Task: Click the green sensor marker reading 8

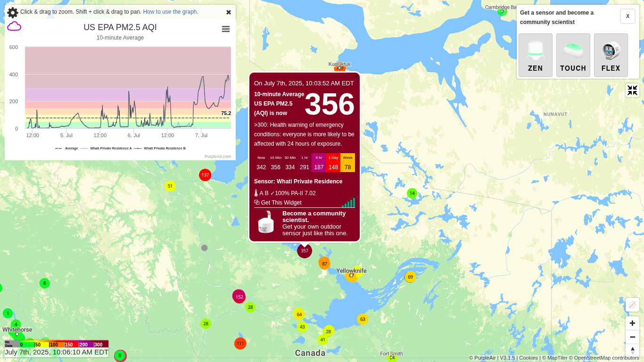Action: pyautogui.click(x=45, y=283)
